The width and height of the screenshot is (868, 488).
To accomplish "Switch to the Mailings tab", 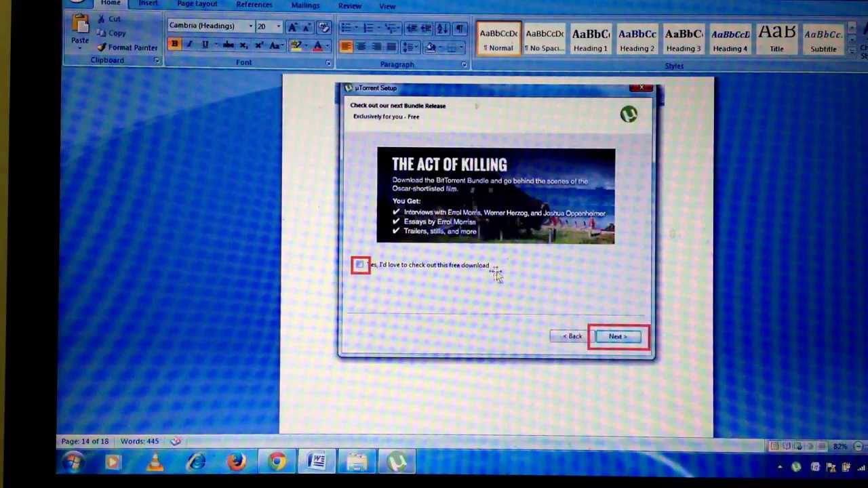I will click(x=305, y=5).
